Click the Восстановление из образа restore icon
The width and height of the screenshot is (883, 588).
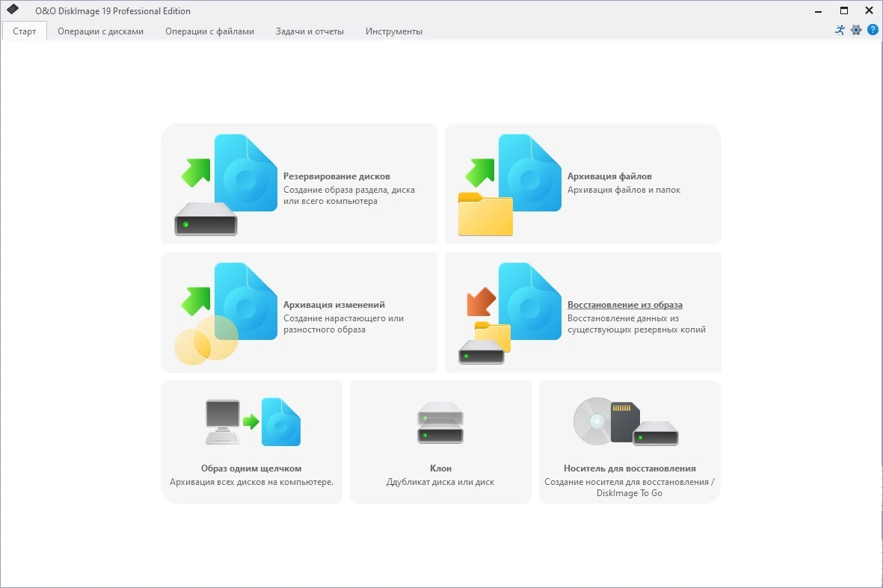tap(510, 313)
